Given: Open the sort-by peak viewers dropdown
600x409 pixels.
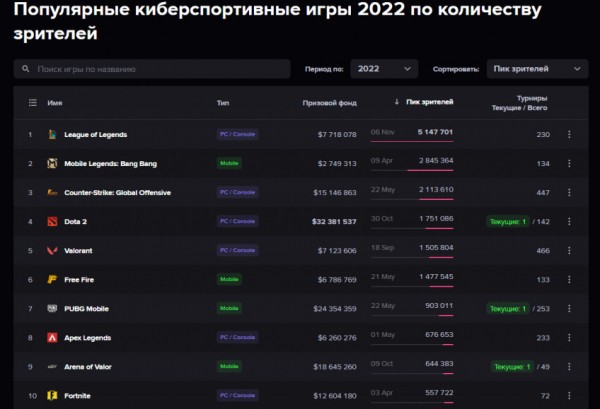Looking at the screenshot, I should pos(537,69).
